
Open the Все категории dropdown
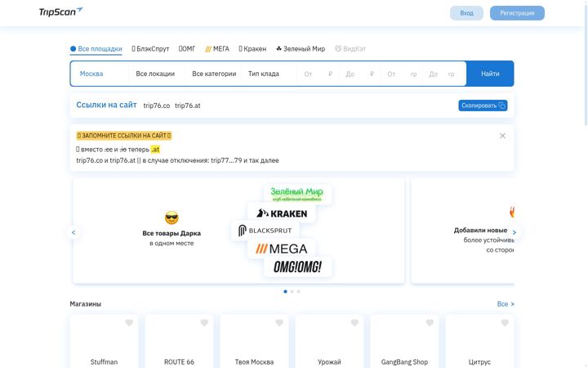click(214, 74)
